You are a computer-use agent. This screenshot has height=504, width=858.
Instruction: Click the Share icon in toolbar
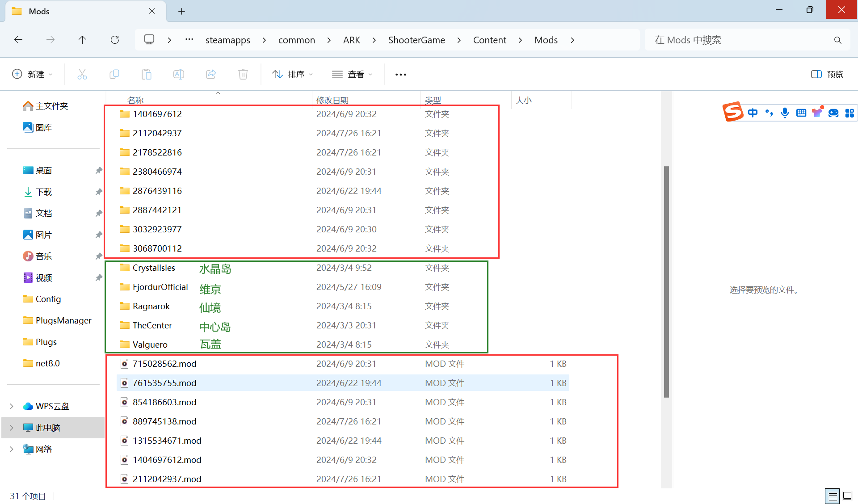click(x=211, y=74)
